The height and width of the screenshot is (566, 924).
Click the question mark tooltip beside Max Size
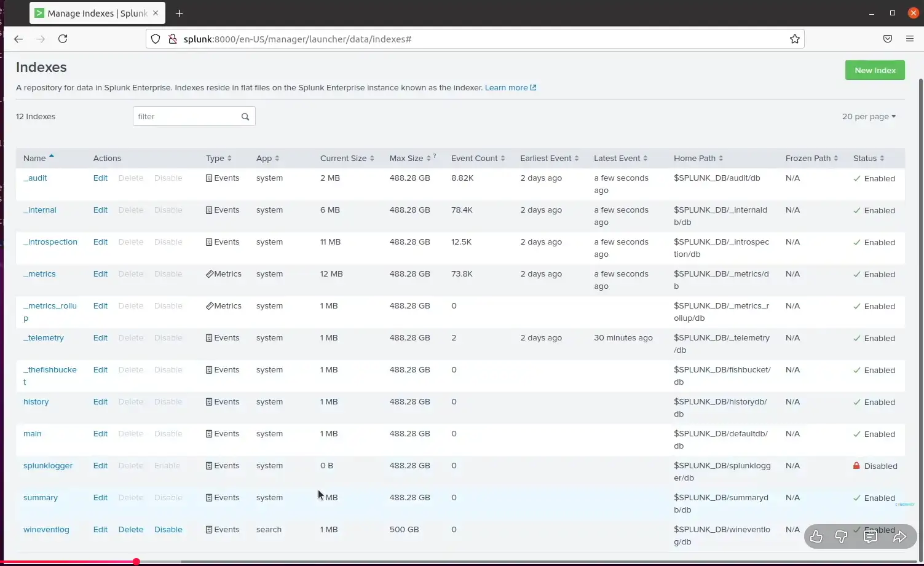(435, 155)
